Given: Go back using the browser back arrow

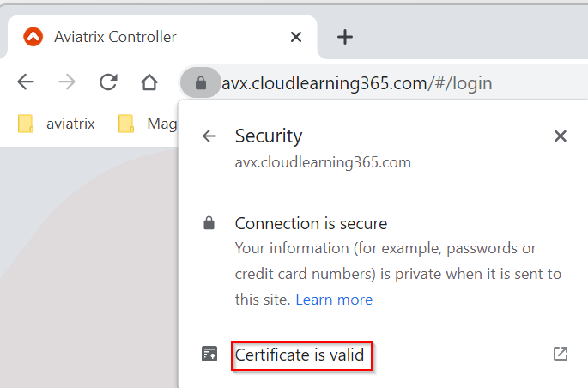Looking at the screenshot, I should (x=26, y=82).
